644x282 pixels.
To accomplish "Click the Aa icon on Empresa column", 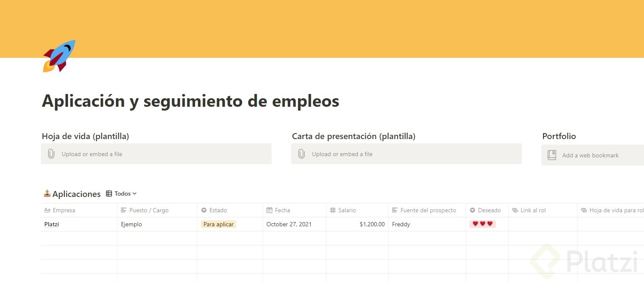I will point(48,210).
